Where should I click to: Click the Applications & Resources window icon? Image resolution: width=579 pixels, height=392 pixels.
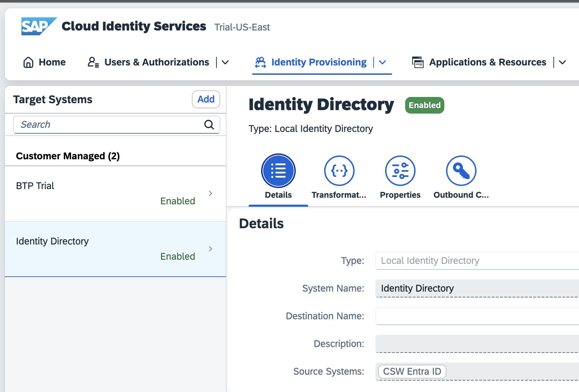[x=418, y=62]
